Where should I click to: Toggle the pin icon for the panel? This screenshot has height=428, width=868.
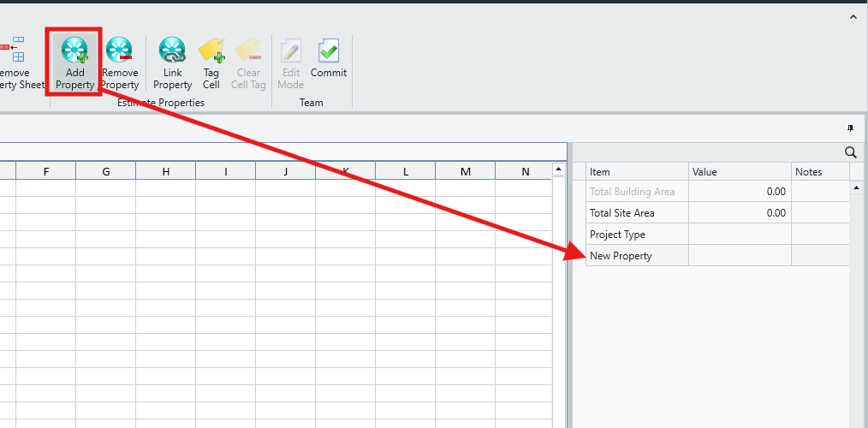(x=850, y=128)
